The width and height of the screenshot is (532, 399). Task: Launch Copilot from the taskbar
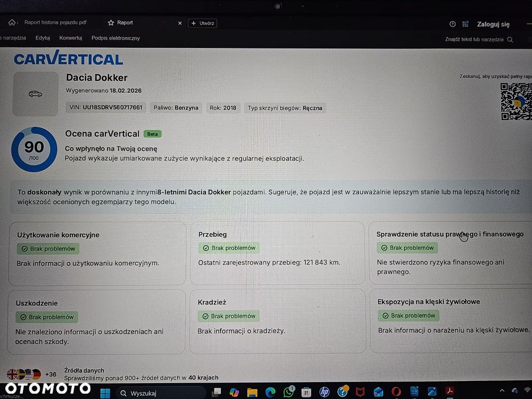[x=234, y=393]
